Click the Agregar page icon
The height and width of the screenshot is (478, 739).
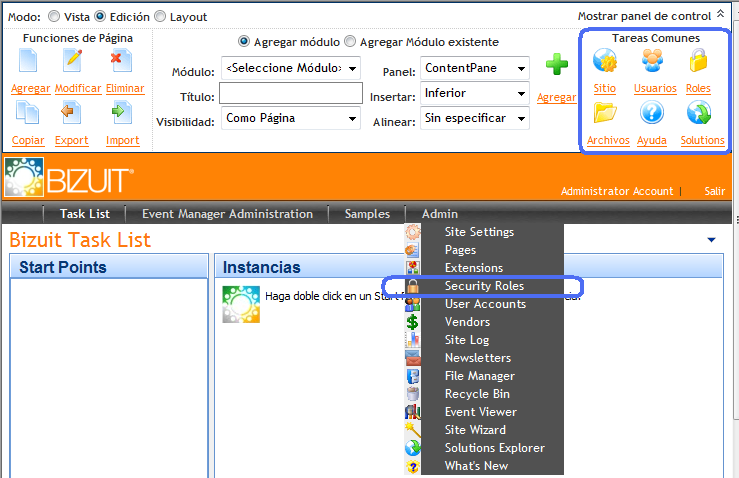(29, 62)
